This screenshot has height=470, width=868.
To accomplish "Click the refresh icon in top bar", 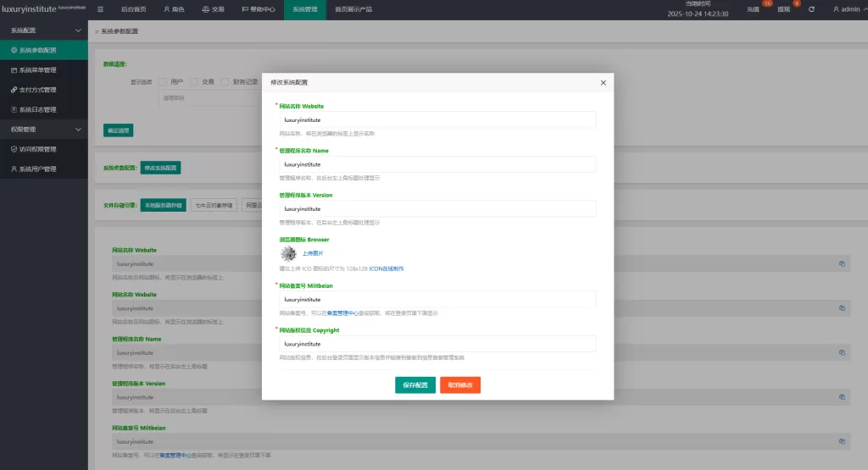I will (811, 9).
